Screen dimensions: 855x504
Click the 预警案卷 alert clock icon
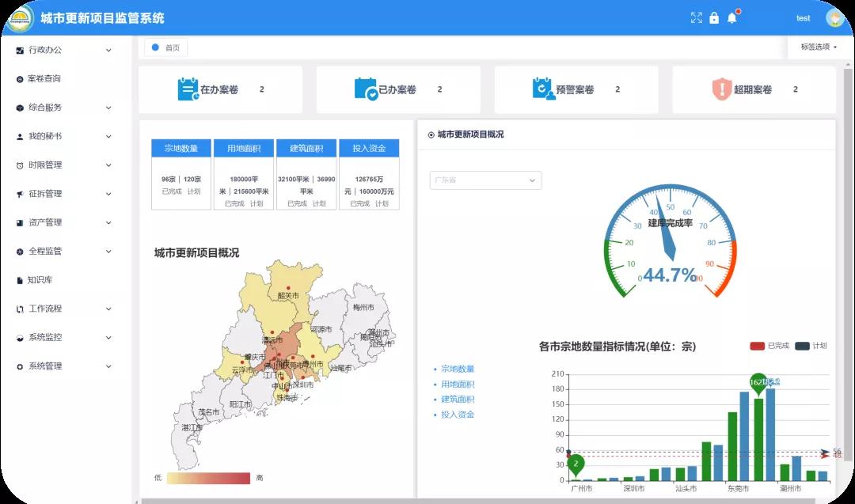pyautogui.click(x=543, y=89)
